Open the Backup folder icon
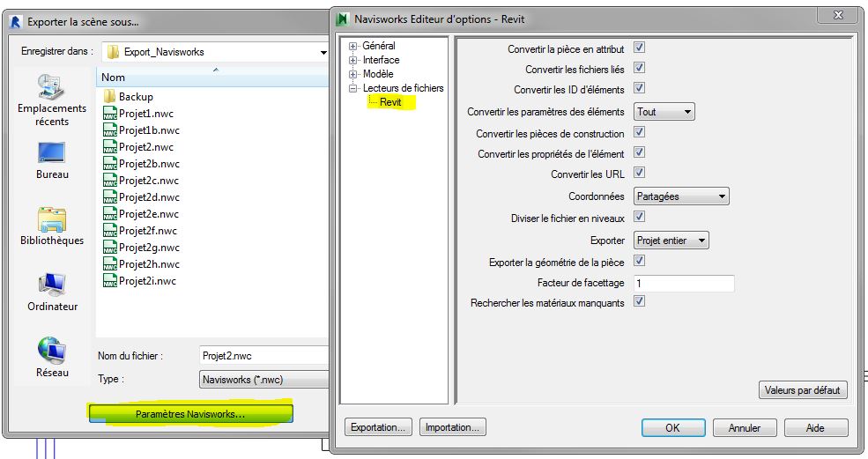The height and width of the screenshot is (459, 868). (x=110, y=97)
